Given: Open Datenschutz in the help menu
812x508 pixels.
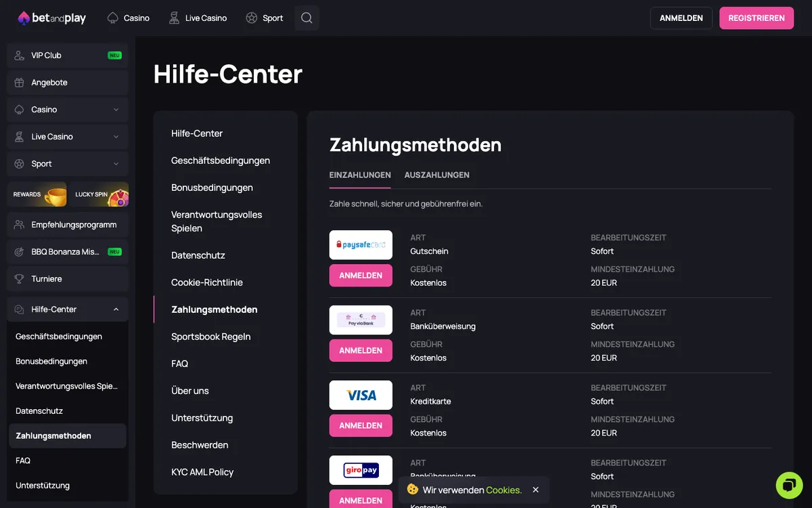Looking at the screenshot, I should [198, 255].
